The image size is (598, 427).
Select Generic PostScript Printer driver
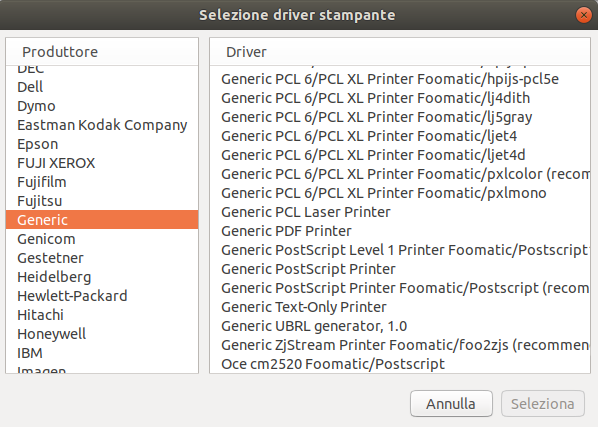click(400, 269)
